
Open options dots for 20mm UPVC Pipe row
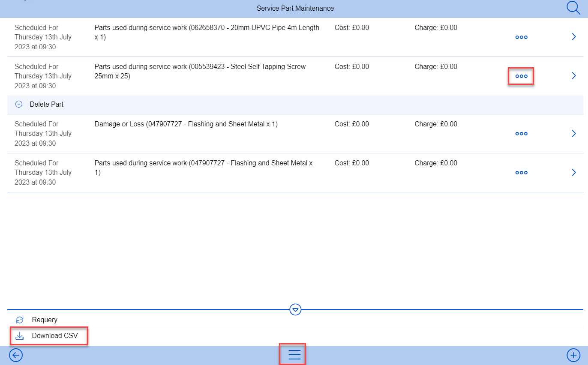point(521,37)
